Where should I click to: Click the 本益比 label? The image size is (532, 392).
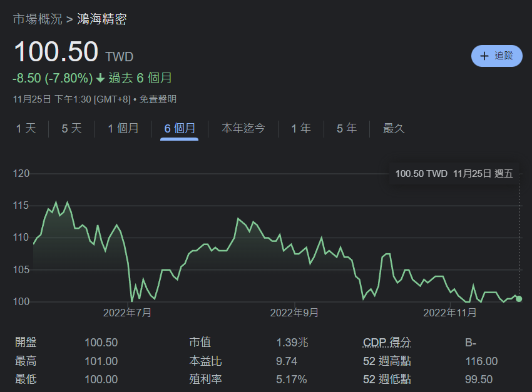point(206,361)
